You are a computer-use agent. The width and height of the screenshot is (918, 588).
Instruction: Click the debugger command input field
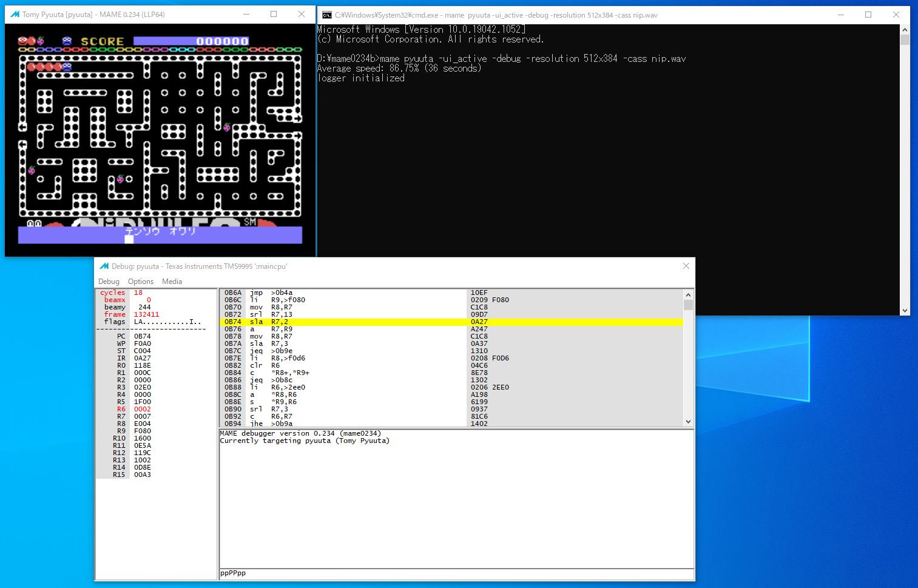(456, 573)
